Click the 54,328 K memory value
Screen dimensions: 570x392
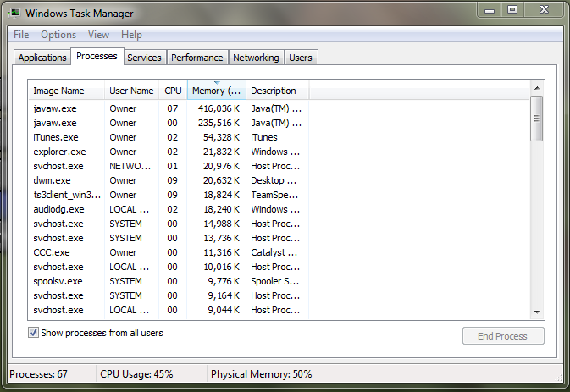[x=221, y=137]
